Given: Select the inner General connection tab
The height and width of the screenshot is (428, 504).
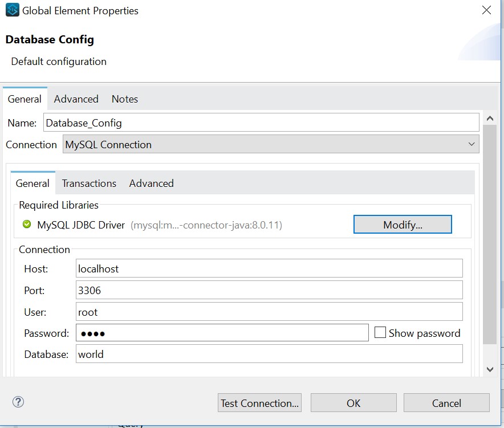Looking at the screenshot, I should [x=32, y=183].
